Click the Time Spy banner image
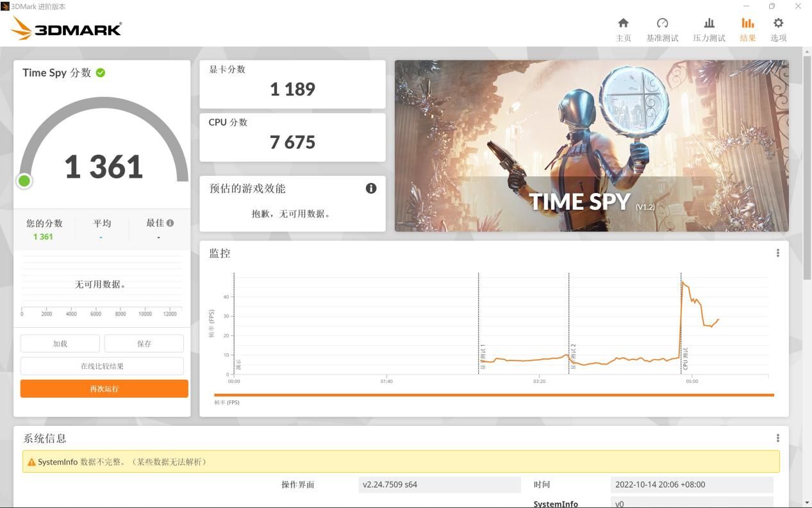812x508 pixels. [592, 146]
